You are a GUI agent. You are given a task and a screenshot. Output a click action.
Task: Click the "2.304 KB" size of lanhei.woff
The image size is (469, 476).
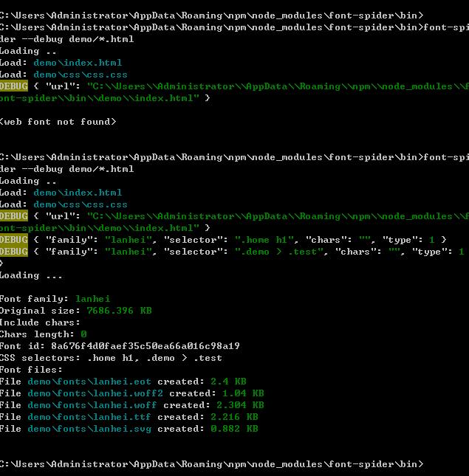[x=240, y=405]
